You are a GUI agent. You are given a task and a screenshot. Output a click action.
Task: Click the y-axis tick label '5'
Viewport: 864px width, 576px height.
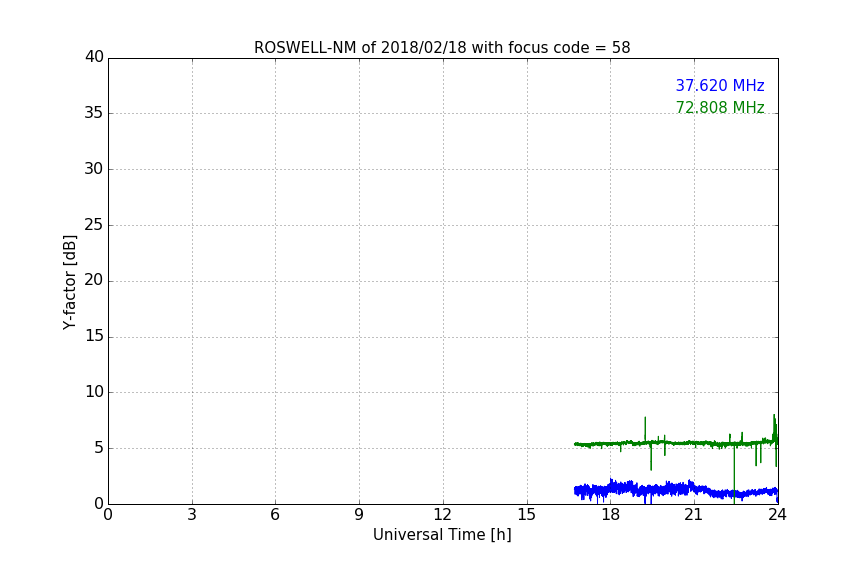(99, 448)
